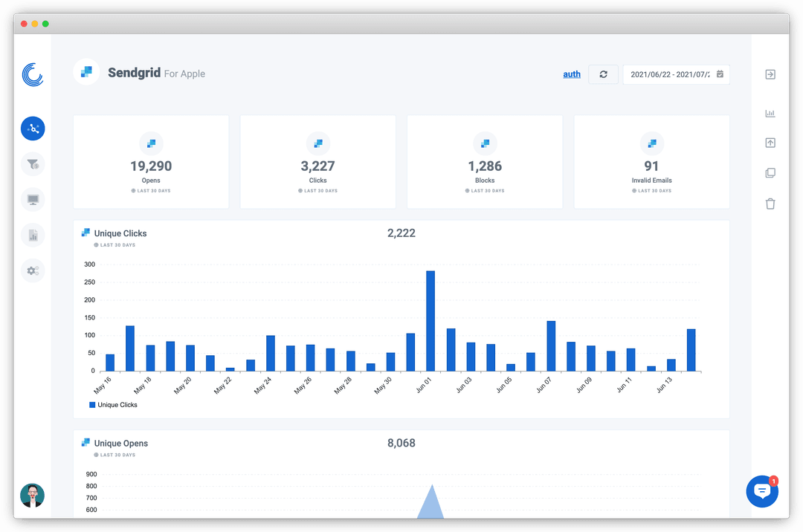Image resolution: width=803 pixels, height=532 pixels.
Task: Click the Sendgrid logo in header
Action: 86,72
